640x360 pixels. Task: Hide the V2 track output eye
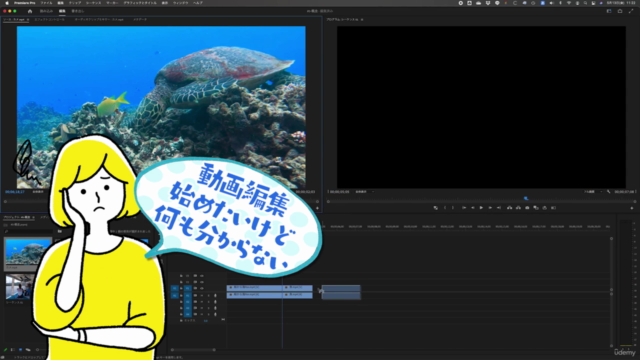pyautogui.click(x=202, y=282)
